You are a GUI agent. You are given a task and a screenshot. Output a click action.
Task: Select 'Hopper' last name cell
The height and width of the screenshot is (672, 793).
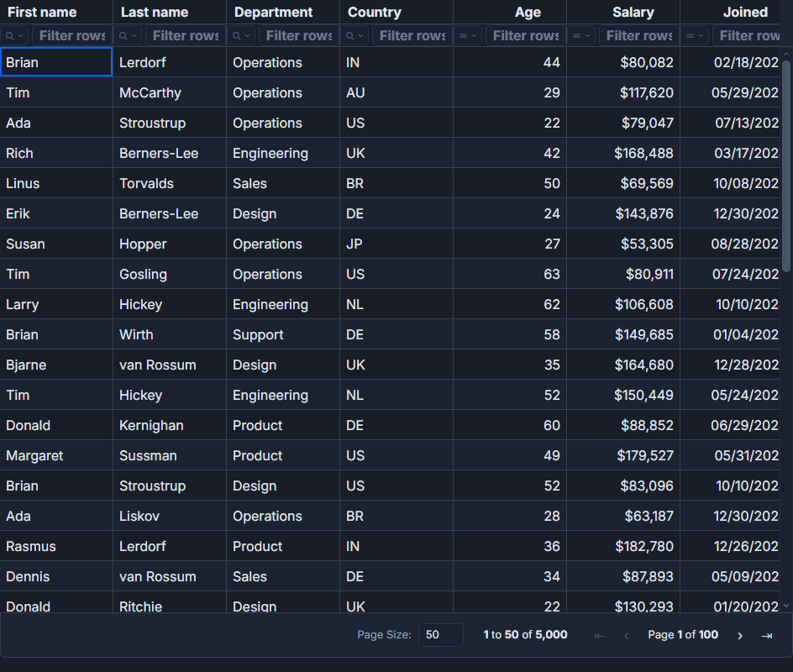point(170,244)
